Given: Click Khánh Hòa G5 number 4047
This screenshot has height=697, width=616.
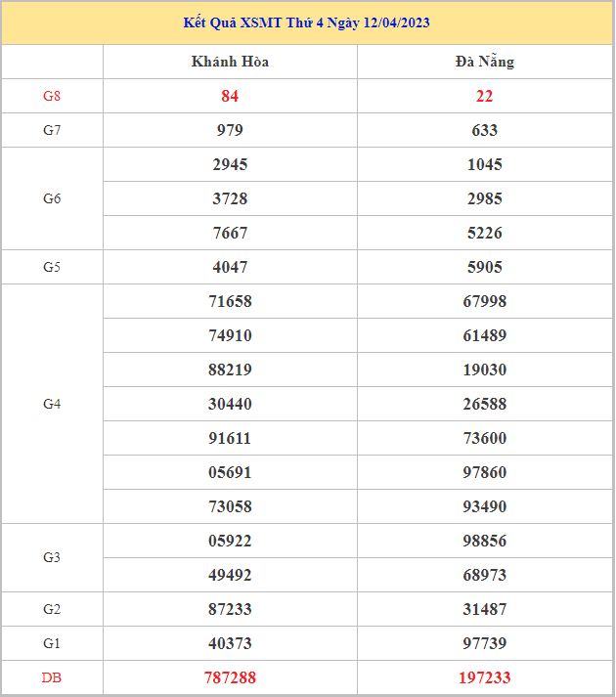Looking at the screenshot, I should [x=230, y=267].
